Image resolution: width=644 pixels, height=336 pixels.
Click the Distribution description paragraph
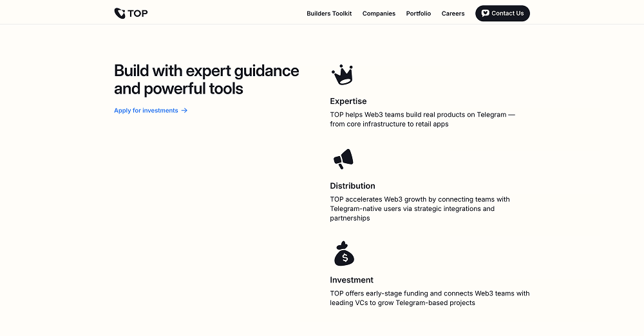point(420,208)
